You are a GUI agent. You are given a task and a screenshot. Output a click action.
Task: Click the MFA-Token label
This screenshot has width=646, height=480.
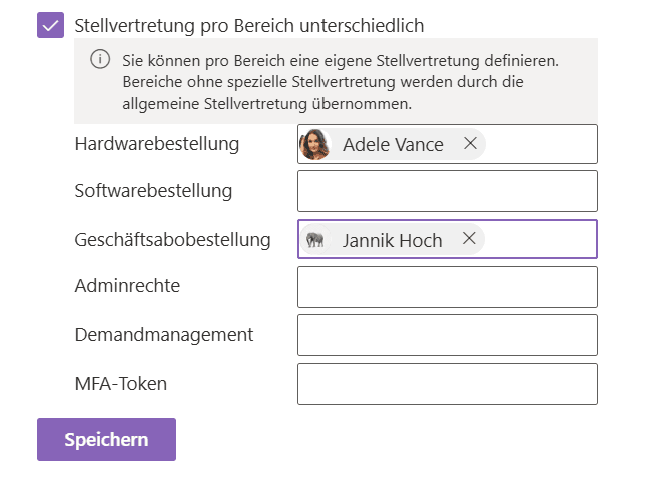coord(121,384)
